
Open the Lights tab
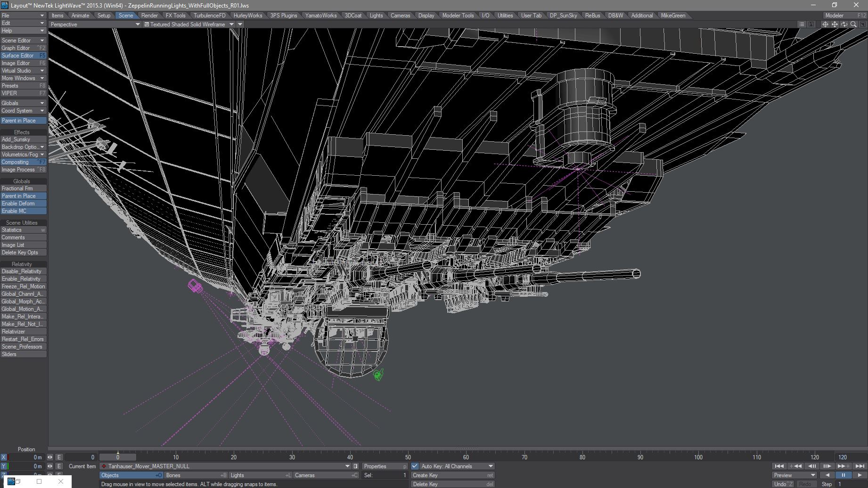376,16
